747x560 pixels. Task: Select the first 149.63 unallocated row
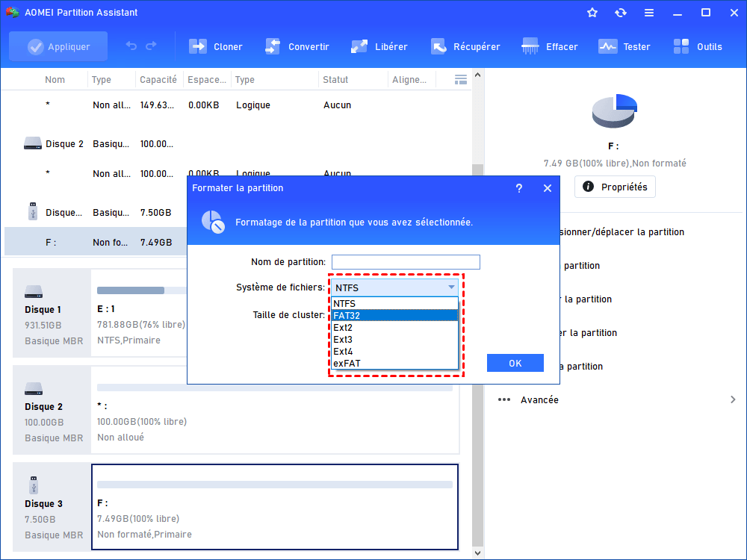click(x=236, y=105)
